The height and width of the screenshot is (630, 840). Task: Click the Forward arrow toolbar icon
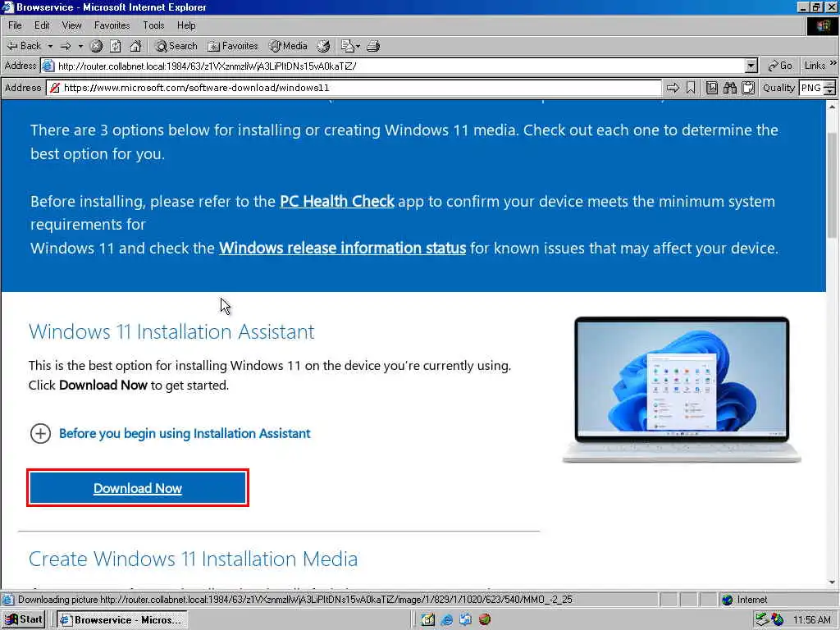click(66, 46)
